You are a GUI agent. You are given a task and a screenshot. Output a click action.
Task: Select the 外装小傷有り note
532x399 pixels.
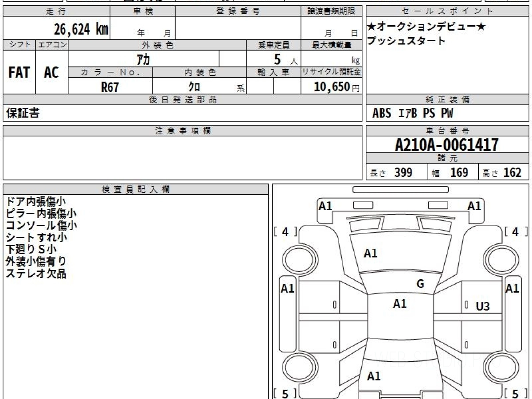tap(36, 261)
